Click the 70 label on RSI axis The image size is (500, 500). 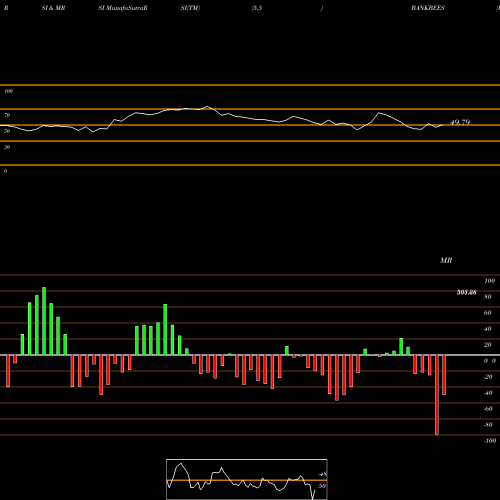point(7,115)
